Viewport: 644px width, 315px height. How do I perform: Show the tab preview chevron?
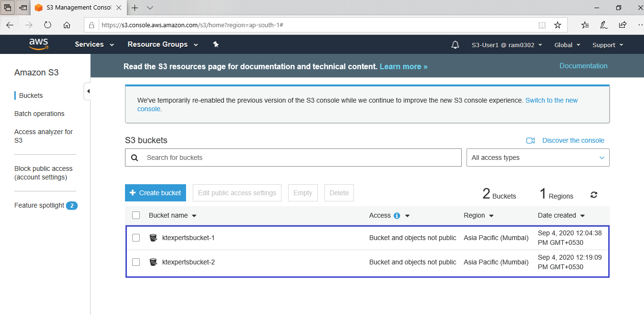tap(150, 8)
